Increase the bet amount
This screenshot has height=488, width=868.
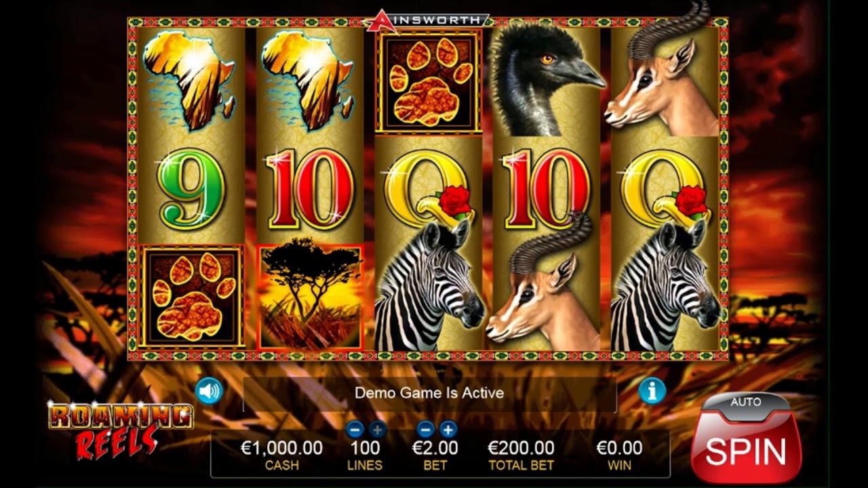point(448,429)
